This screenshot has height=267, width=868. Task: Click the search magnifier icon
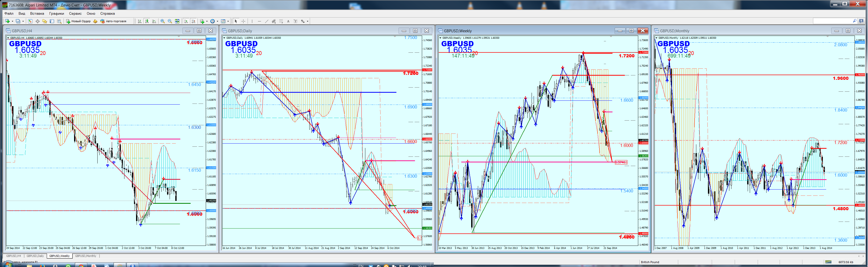pyautogui.click(x=855, y=21)
